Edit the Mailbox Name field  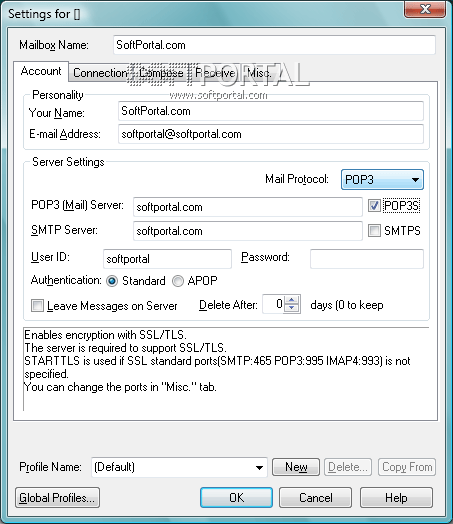[x=274, y=45]
